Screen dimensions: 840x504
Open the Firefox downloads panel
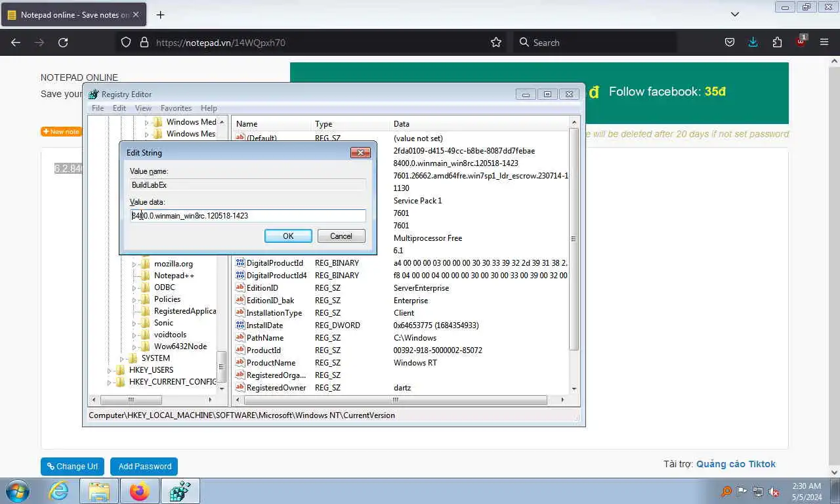[753, 42]
